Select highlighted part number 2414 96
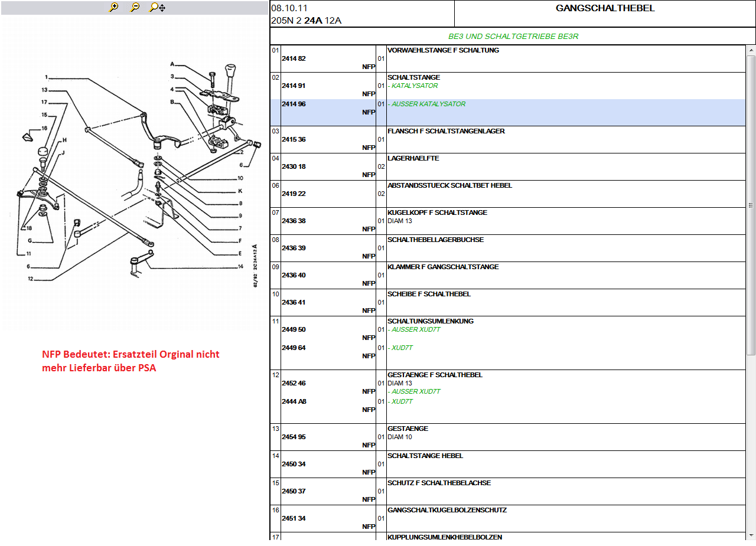The image size is (756, 546). click(x=294, y=104)
